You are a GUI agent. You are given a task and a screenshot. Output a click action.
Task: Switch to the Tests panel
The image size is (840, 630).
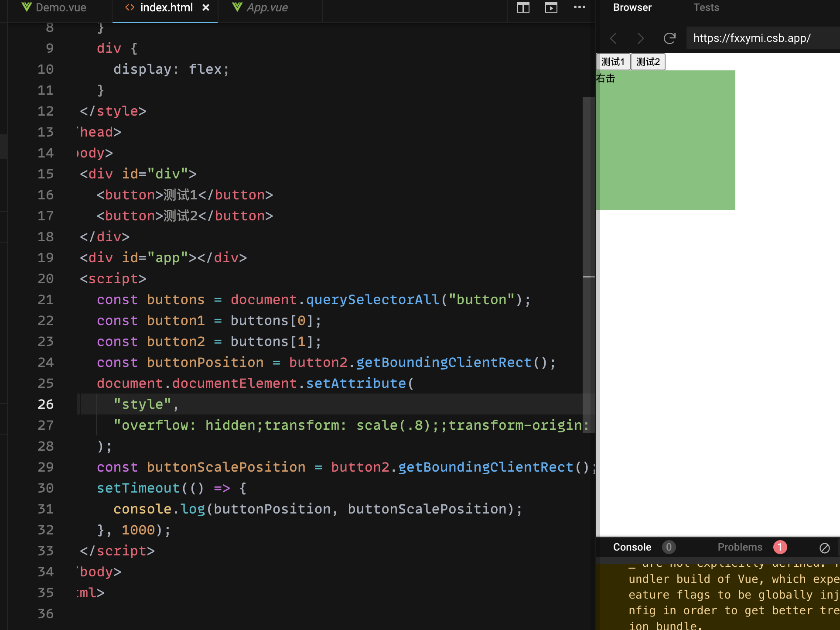pyautogui.click(x=706, y=7)
